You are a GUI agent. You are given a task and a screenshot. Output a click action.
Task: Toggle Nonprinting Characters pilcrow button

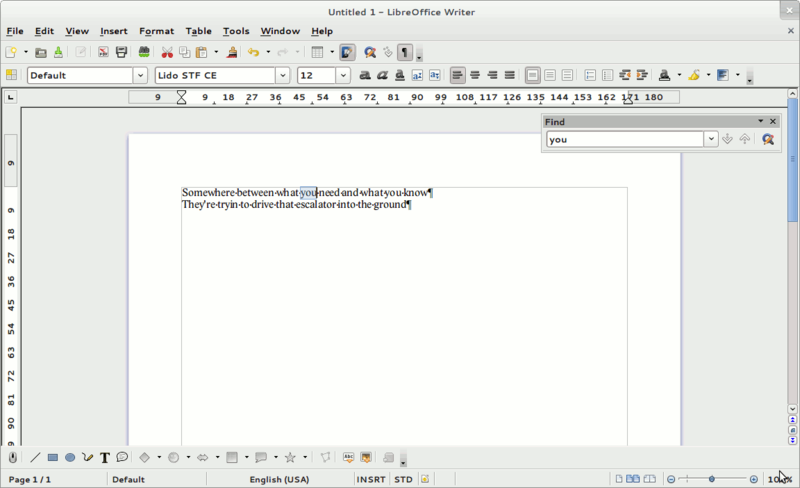[x=405, y=52]
